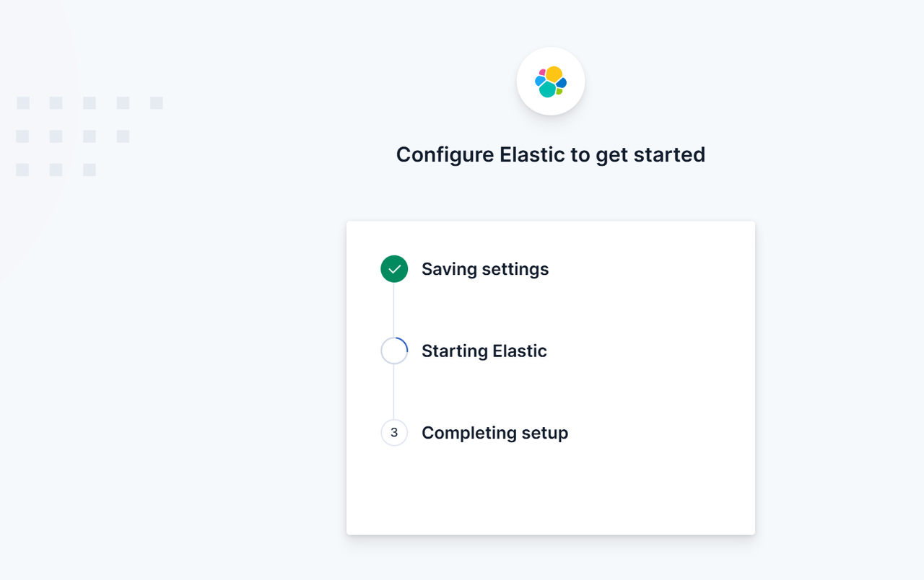This screenshot has width=924, height=580.
Task: Click the dark blue shape in Elastic logo
Action: (x=561, y=83)
